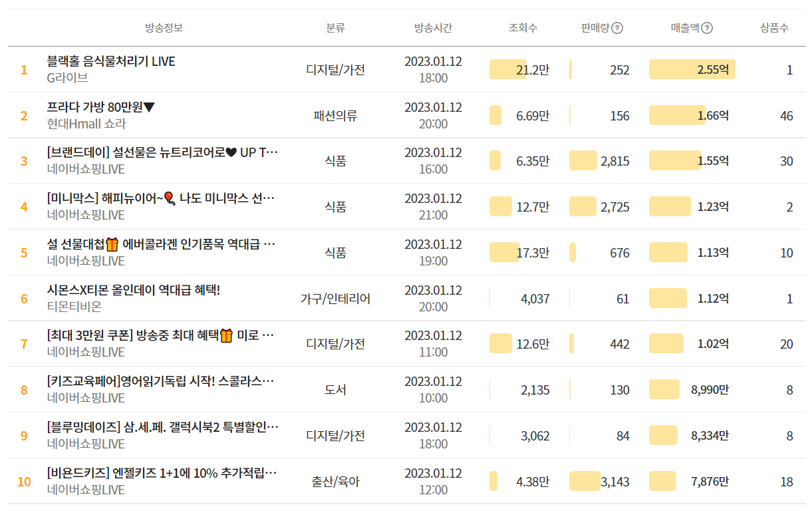Click the 21.2만 views value
Image resolution: width=812 pixels, height=511 pixels.
(x=533, y=70)
